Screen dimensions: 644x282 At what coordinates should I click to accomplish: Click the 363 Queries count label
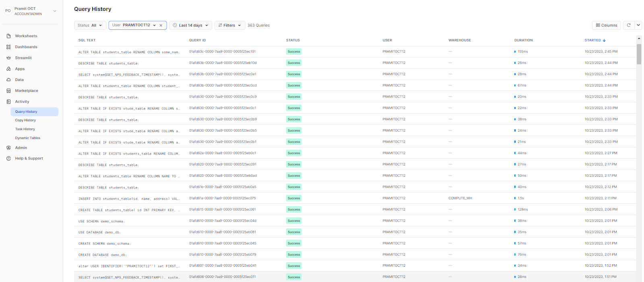coord(258,25)
